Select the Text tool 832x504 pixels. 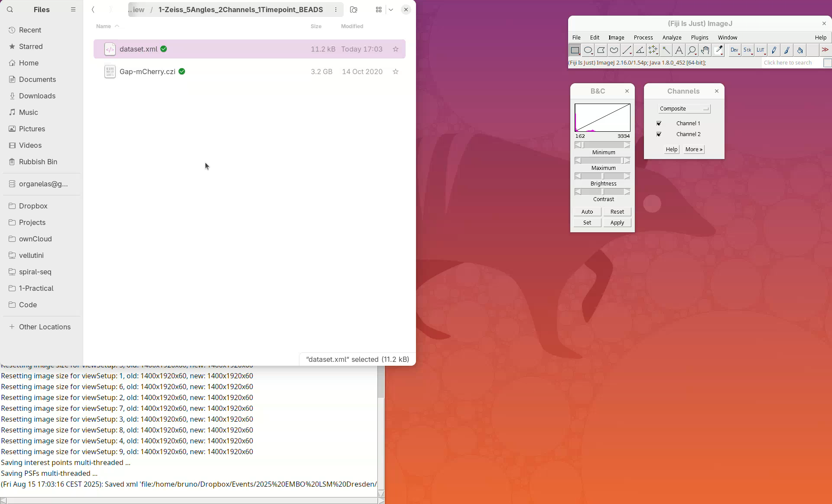click(x=679, y=50)
